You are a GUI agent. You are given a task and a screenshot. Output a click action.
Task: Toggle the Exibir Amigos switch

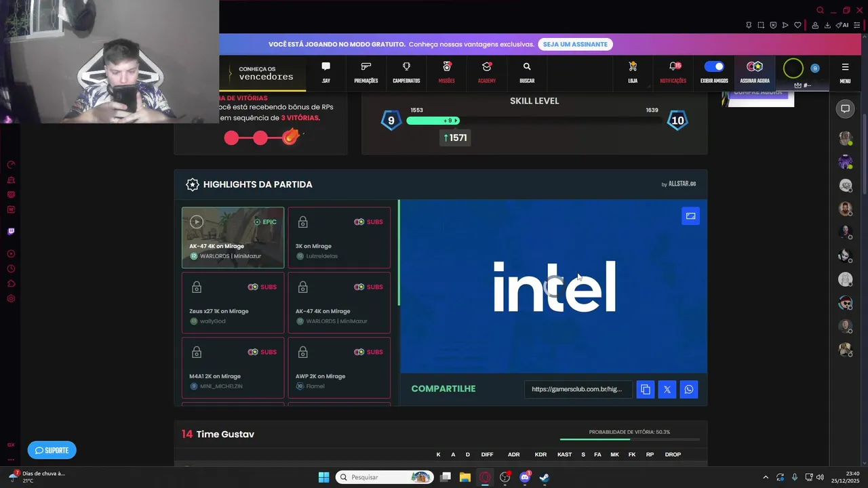(714, 66)
